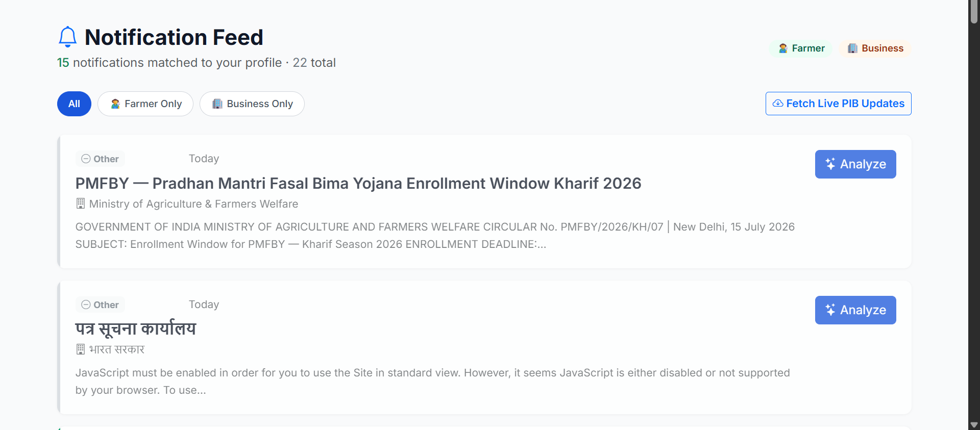Analyze the पत्र सूचना कार्यालय notification
Image resolution: width=980 pixels, height=430 pixels.
[x=855, y=310]
